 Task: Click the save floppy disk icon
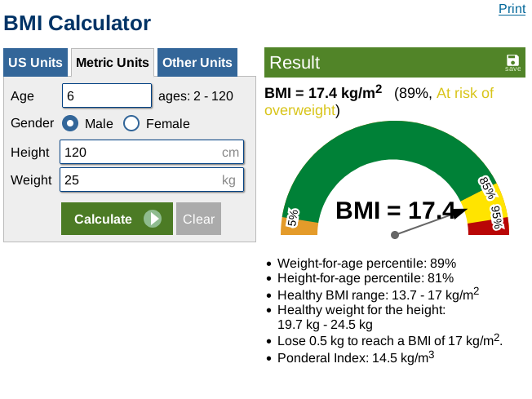pyautogui.click(x=512, y=60)
